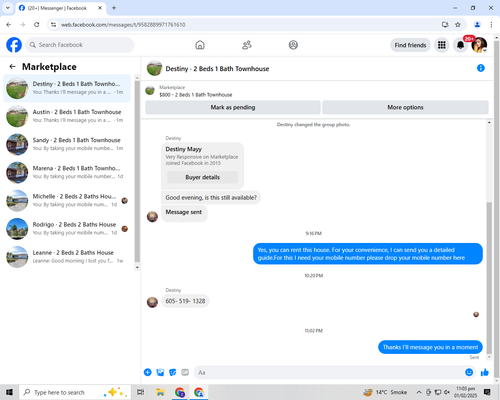Reload the browser page

tap(37, 24)
